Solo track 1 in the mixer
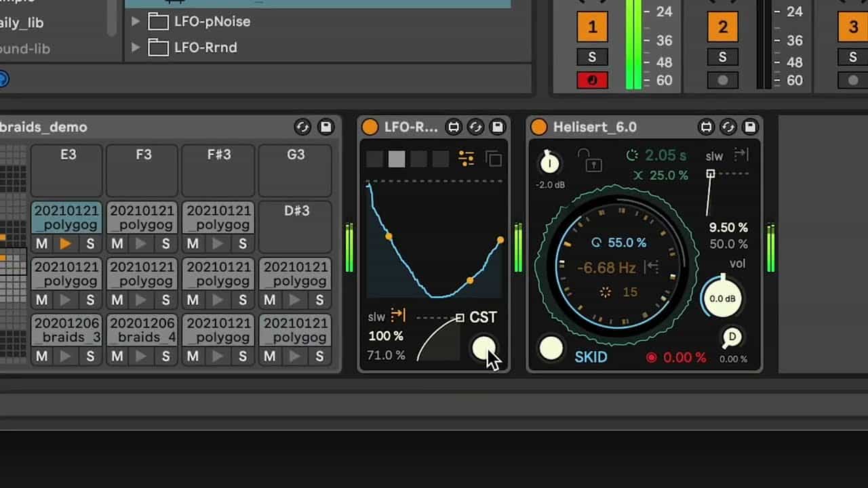 click(x=592, y=57)
